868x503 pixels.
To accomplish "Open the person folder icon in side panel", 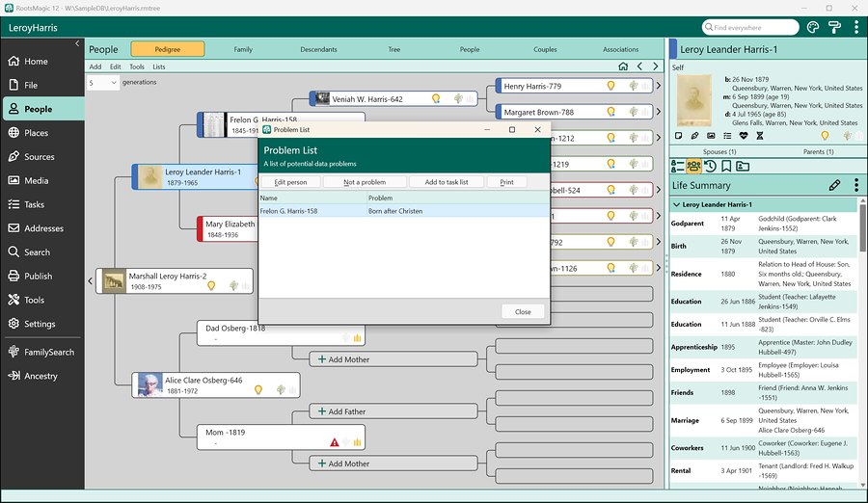I will (743, 166).
